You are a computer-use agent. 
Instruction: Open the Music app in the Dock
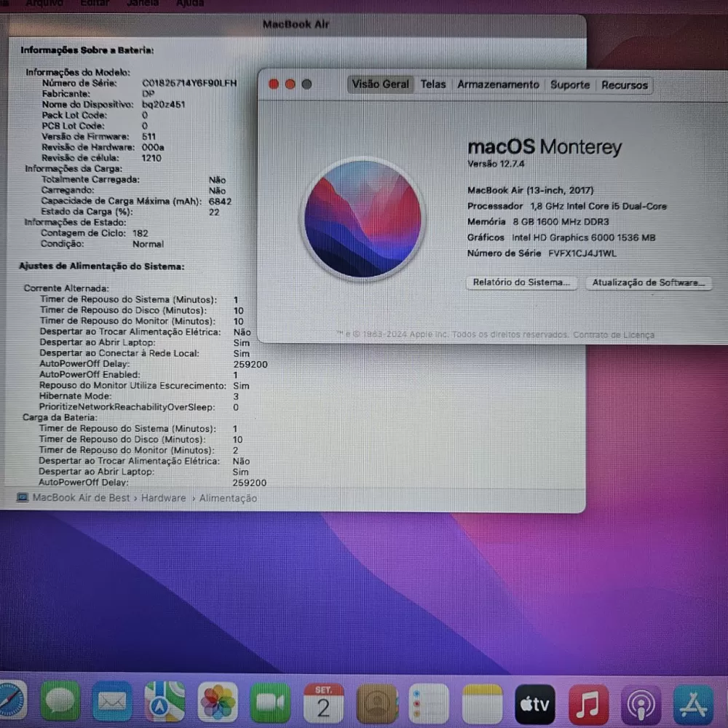[x=588, y=704]
